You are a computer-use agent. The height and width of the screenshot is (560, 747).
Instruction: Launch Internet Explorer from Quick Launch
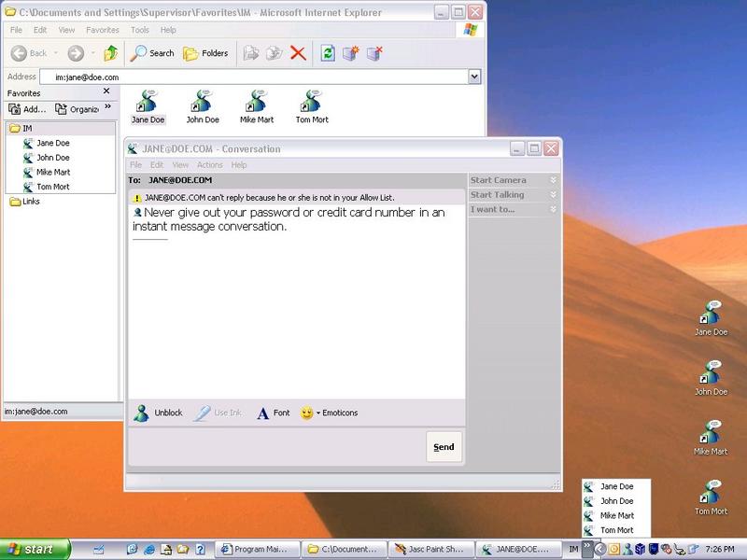tap(149, 550)
